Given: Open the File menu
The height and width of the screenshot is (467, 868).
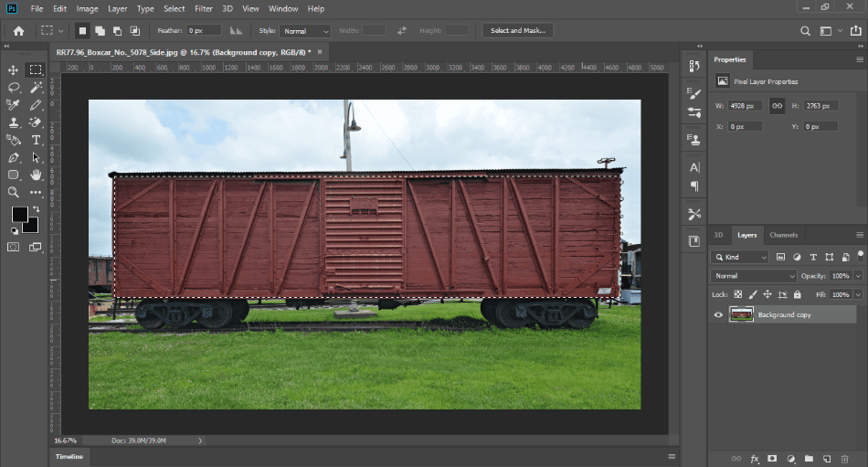Looking at the screenshot, I should click(37, 9).
